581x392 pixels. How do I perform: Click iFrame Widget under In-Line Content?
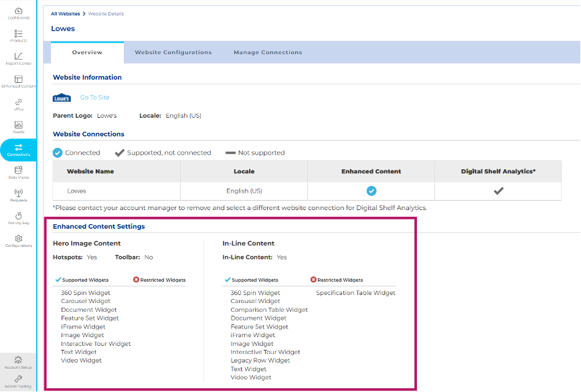click(x=253, y=335)
